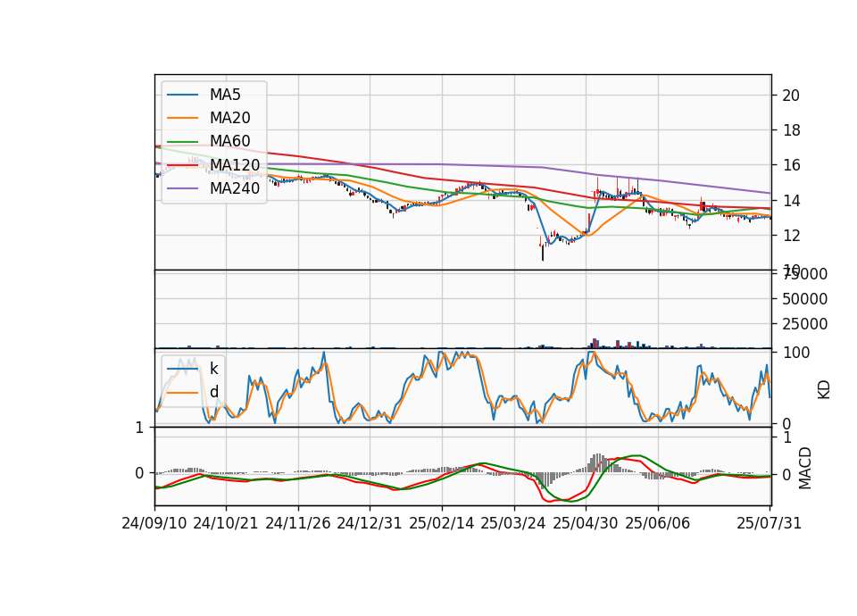Click the orange MA20 legend line sample
The width and height of the screenshot is (857, 616).
pyautogui.click(x=182, y=118)
